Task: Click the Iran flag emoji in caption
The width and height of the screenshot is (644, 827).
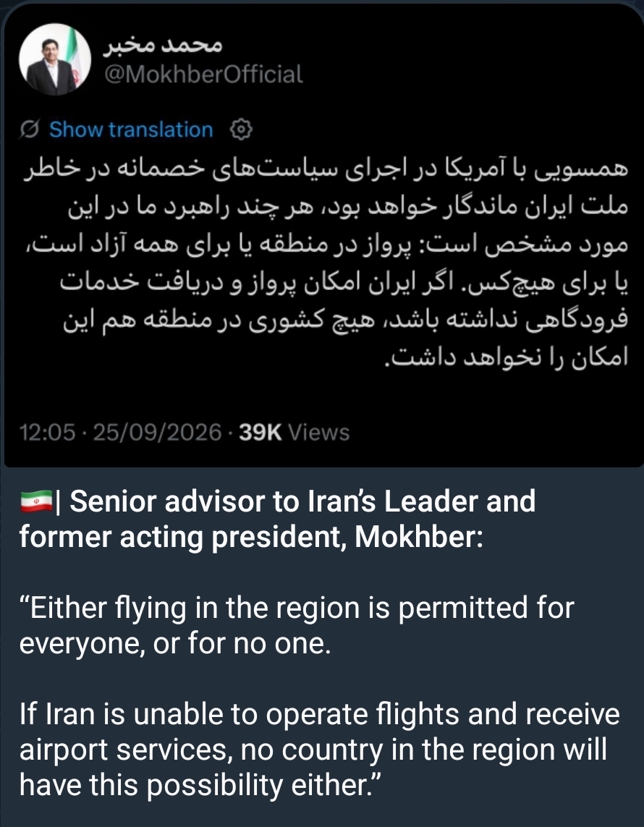Action: tap(36, 501)
